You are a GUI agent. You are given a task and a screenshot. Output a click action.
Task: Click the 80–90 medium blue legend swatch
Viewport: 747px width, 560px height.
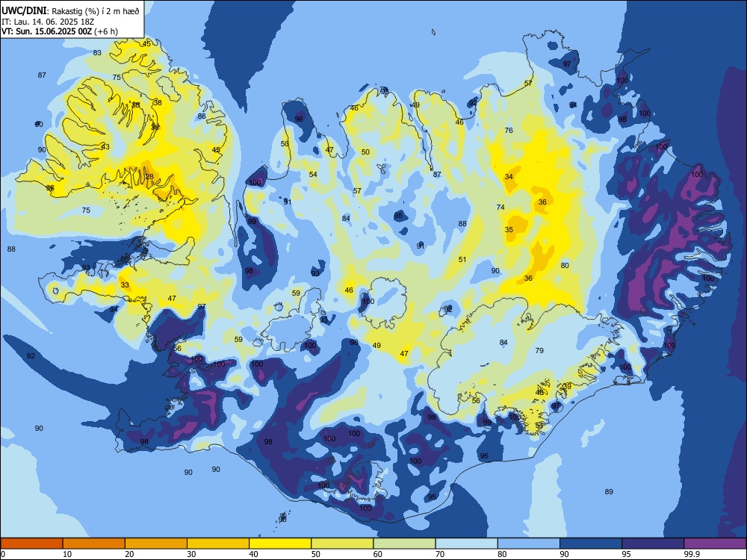[529, 544]
